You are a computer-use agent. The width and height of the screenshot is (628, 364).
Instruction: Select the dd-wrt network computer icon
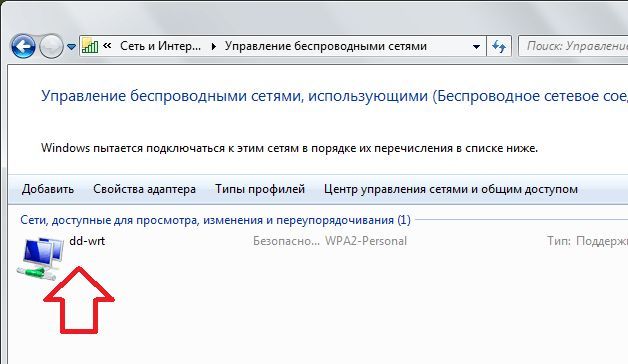(x=40, y=258)
